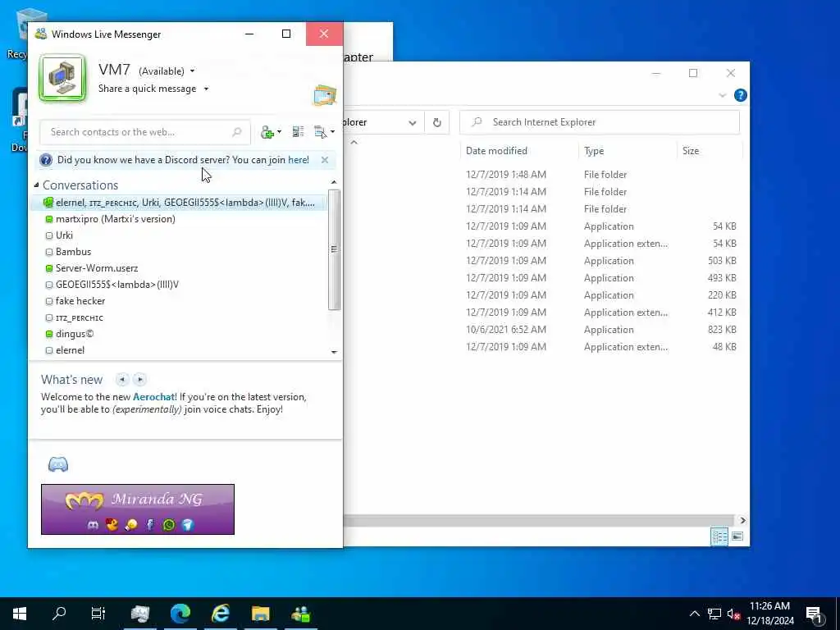The width and height of the screenshot is (840, 630).
Task: Refresh the folder in Explorer window
Action: (437, 122)
